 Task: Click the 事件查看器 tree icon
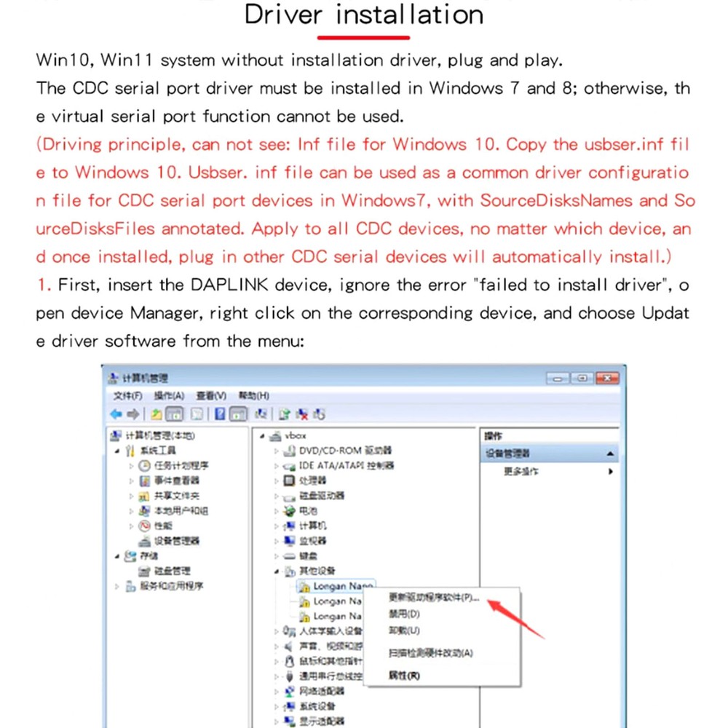click(x=145, y=480)
